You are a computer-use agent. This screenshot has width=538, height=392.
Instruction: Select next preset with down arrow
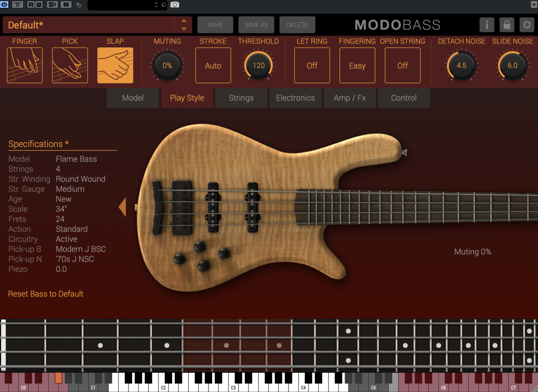click(184, 29)
